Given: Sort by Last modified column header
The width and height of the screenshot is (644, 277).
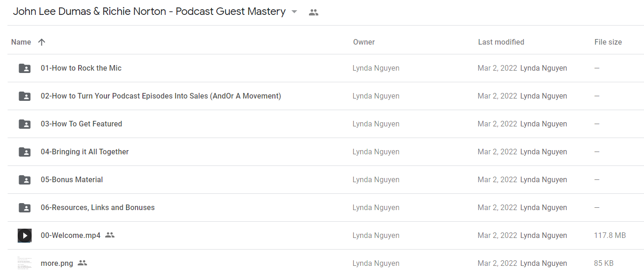Looking at the screenshot, I should click(x=501, y=42).
